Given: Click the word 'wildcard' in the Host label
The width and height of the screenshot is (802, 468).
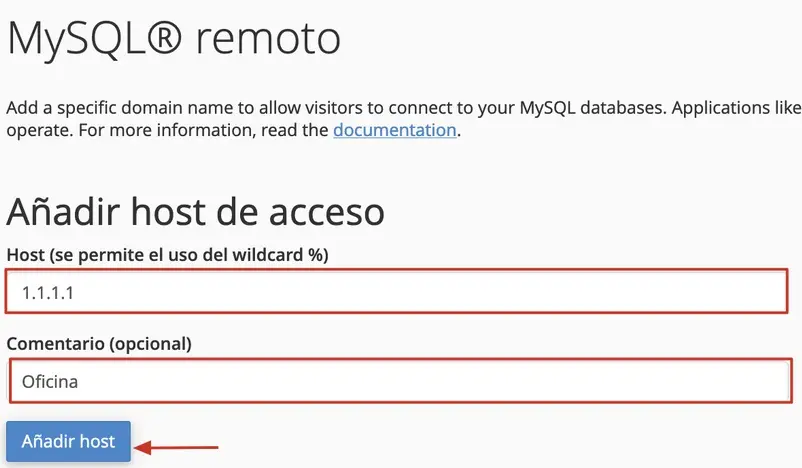Looking at the screenshot, I should [x=268, y=255].
